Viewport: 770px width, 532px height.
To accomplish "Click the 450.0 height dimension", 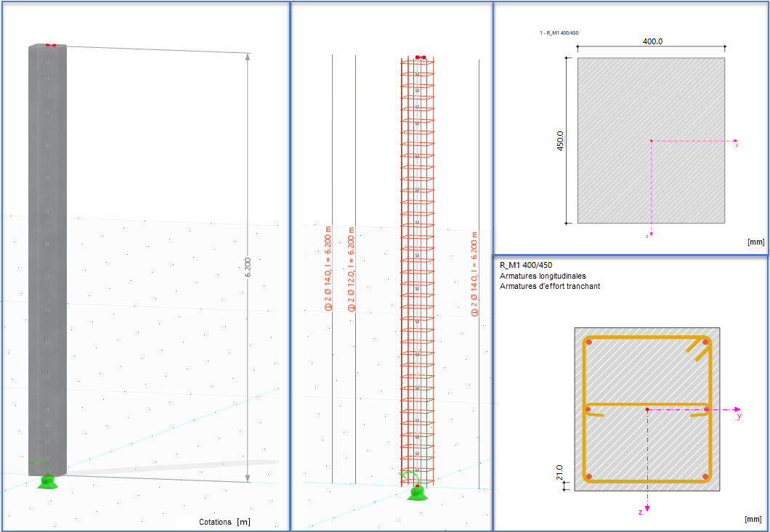I will (x=560, y=140).
